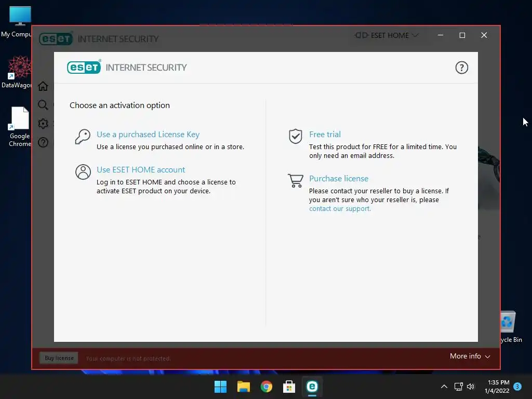The height and width of the screenshot is (399, 532).
Task: Start the Free trial option
Action: coord(325,135)
